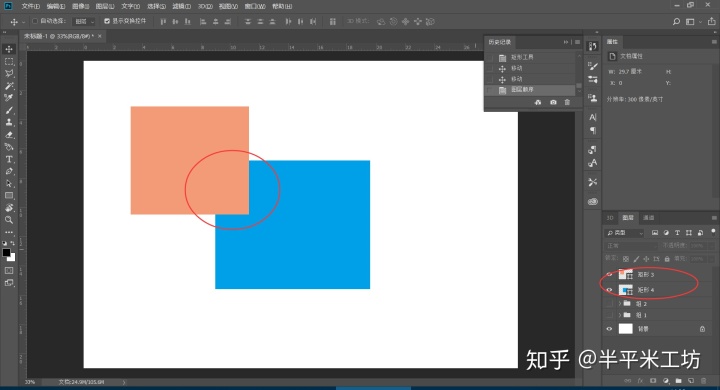Select the Move tool in toolbox
720x390 pixels.
pos(9,49)
